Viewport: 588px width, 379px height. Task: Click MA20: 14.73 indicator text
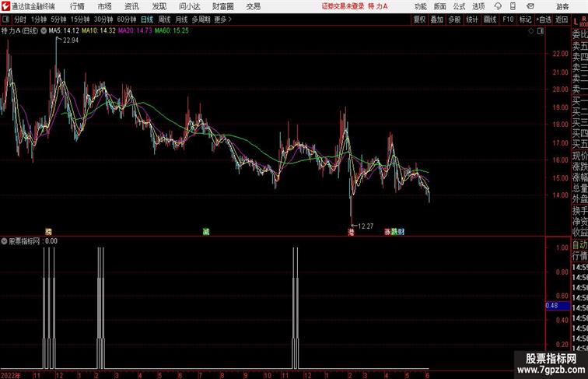pos(135,31)
